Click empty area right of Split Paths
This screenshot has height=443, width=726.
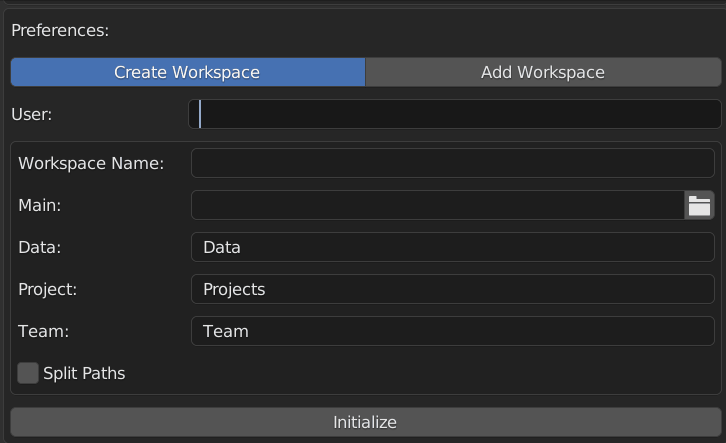[x=417, y=373]
